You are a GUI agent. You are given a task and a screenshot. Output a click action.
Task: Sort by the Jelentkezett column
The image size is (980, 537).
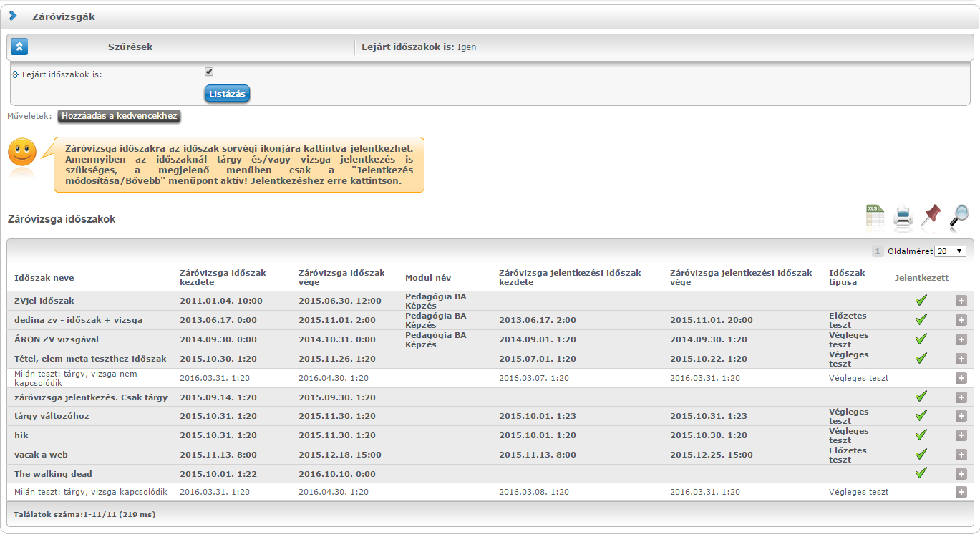coord(921,278)
